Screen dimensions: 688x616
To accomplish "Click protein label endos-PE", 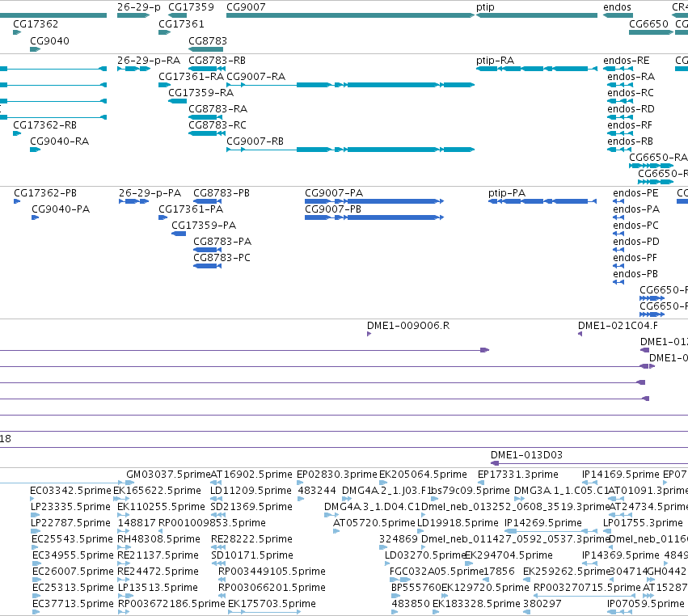I will pos(635,193).
